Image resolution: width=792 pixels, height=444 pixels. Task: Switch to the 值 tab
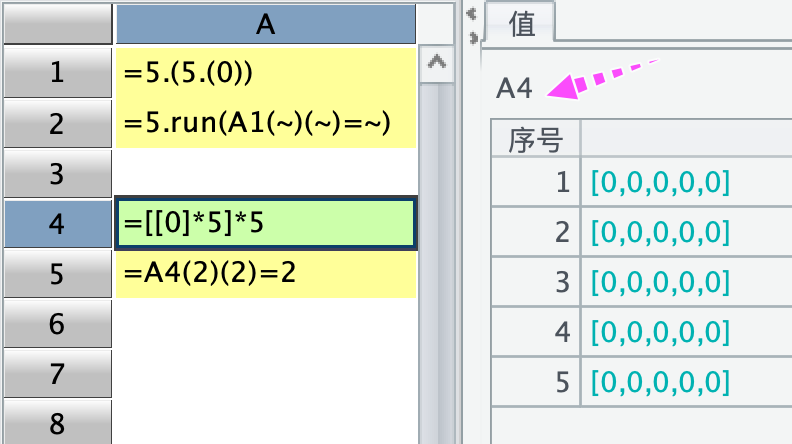point(521,23)
